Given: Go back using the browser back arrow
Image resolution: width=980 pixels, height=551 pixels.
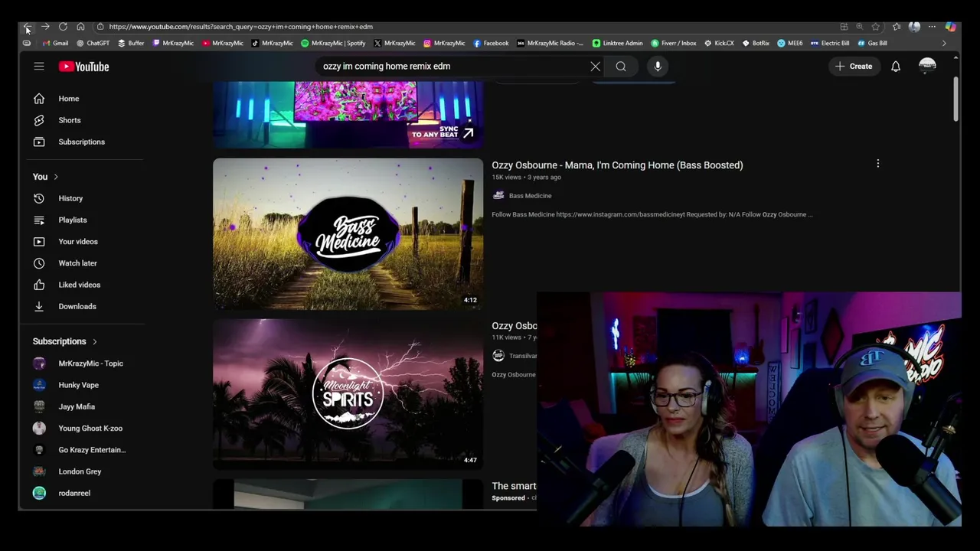Looking at the screenshot, I should pyautogui.click(x=28, y=27).
